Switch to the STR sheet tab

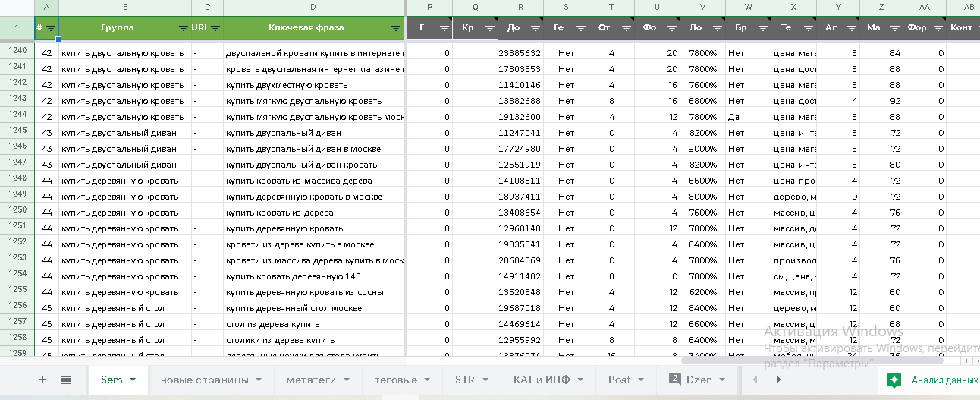pos(464,380)
